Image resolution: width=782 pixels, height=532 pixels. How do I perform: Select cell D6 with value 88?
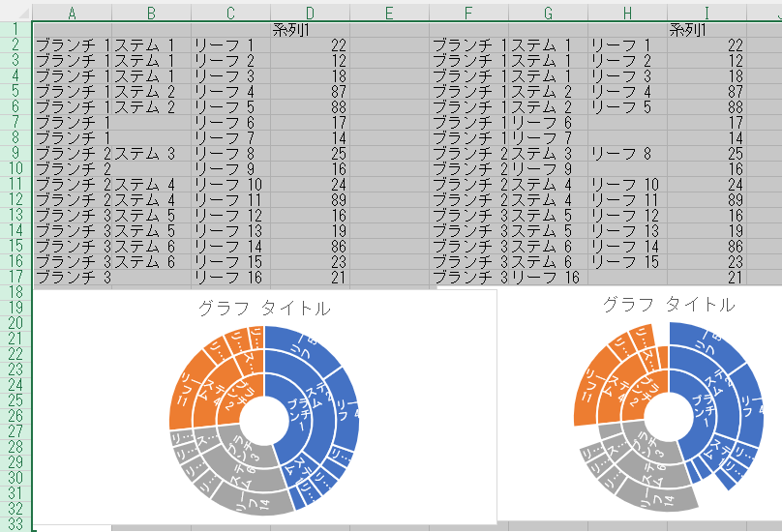click(311, 107)
